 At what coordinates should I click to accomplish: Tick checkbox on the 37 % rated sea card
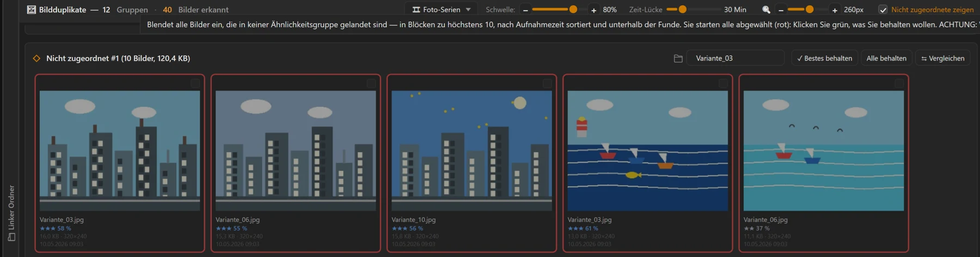coord(899,83)
